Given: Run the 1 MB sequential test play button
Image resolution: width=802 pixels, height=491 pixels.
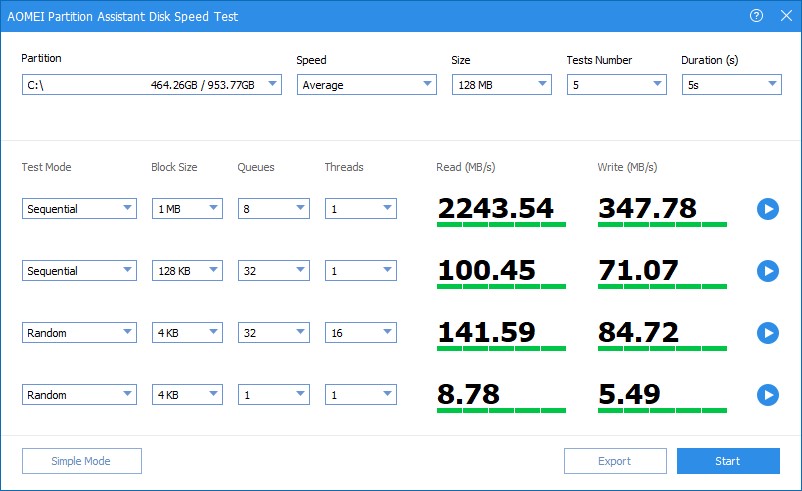Looking at the screenshot, I should [x=767, y=209].
